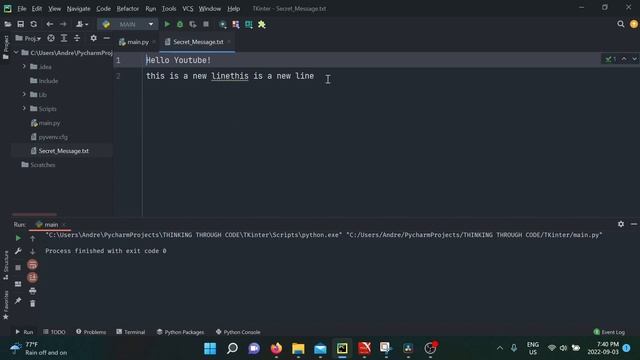Select opened file via the locate target icon

51,38
